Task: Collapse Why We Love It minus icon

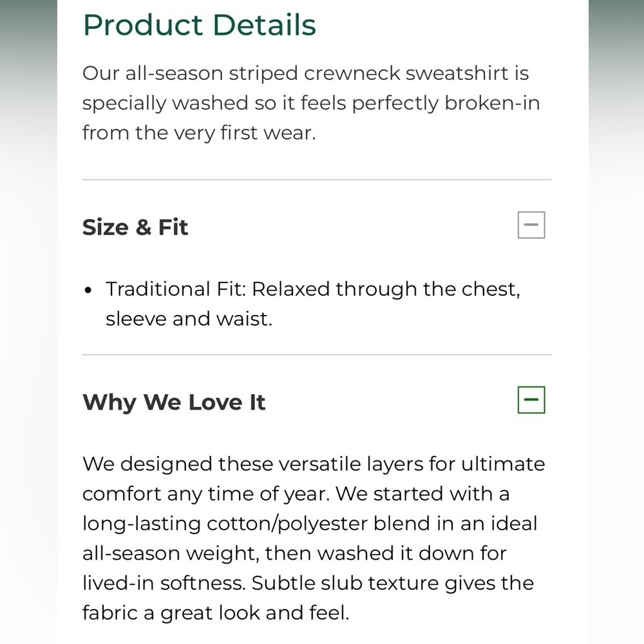Action: coord(531,400)
